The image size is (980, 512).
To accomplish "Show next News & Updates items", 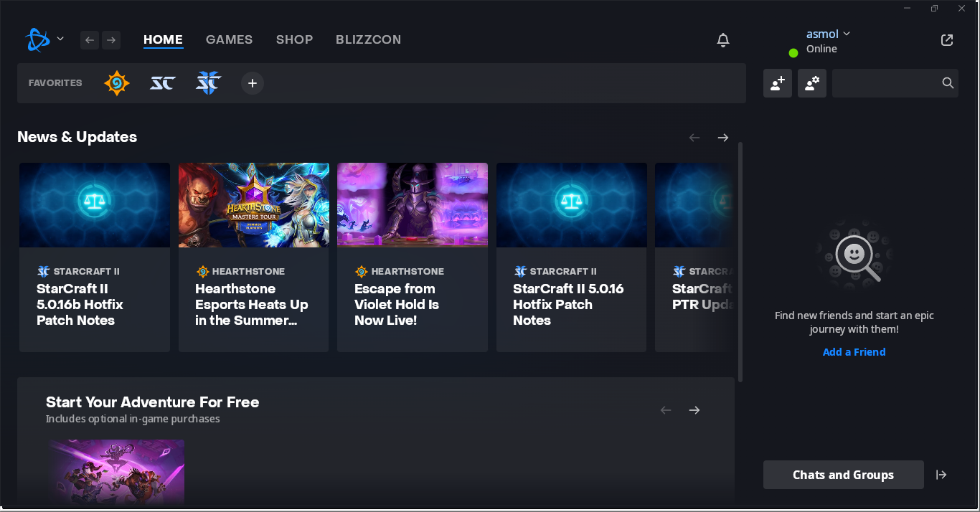I will pos(723,138).
